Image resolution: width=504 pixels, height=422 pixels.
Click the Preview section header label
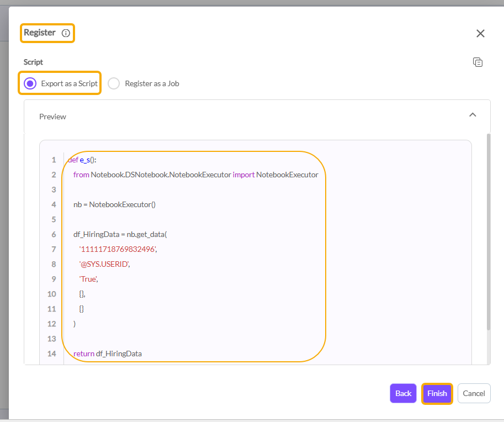tap(52, 117)
